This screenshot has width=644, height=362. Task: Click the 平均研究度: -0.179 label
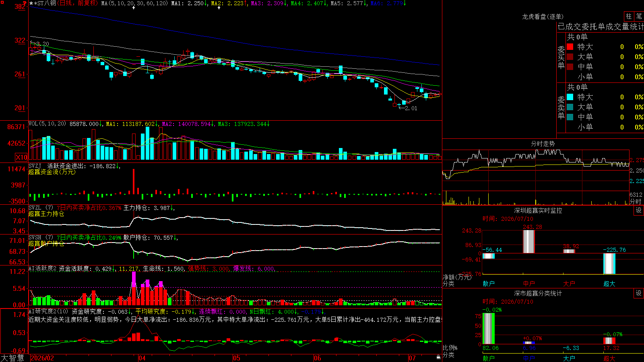pyautogui.click(x=165, y=311)
